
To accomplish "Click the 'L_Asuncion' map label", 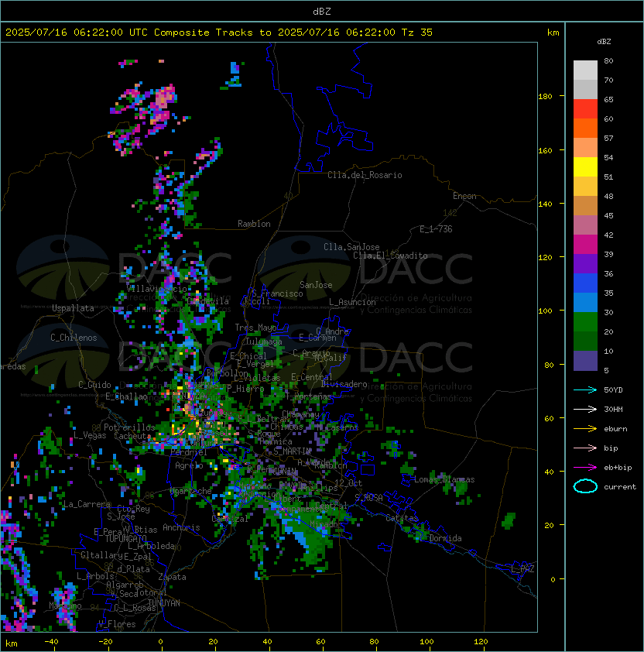I will tap(352, 302).
